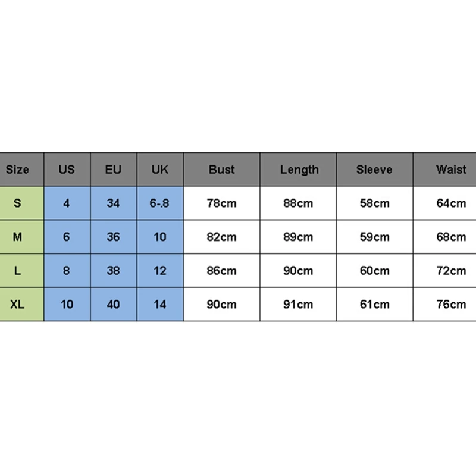Click the 72cm waist measurement
The image size is (476, 476).
tap(450, 271)
